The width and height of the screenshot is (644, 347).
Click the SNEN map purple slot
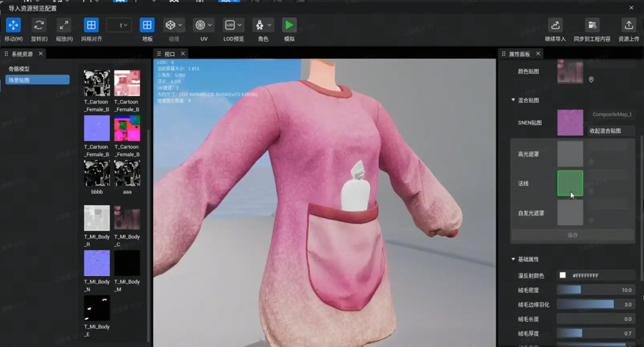(570, 123)
